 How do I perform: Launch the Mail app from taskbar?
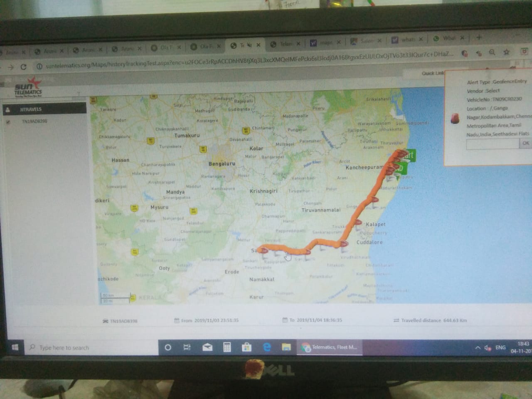click(x=207, y=347)
